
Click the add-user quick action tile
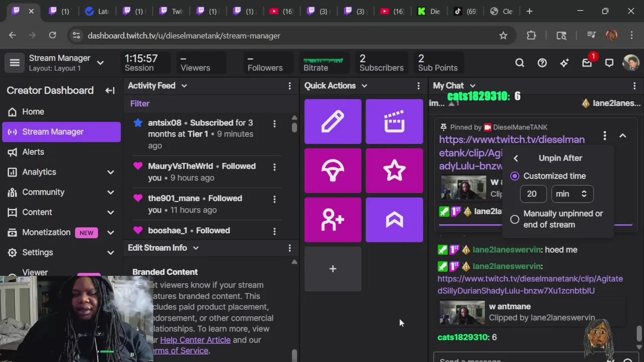point(333,220)
